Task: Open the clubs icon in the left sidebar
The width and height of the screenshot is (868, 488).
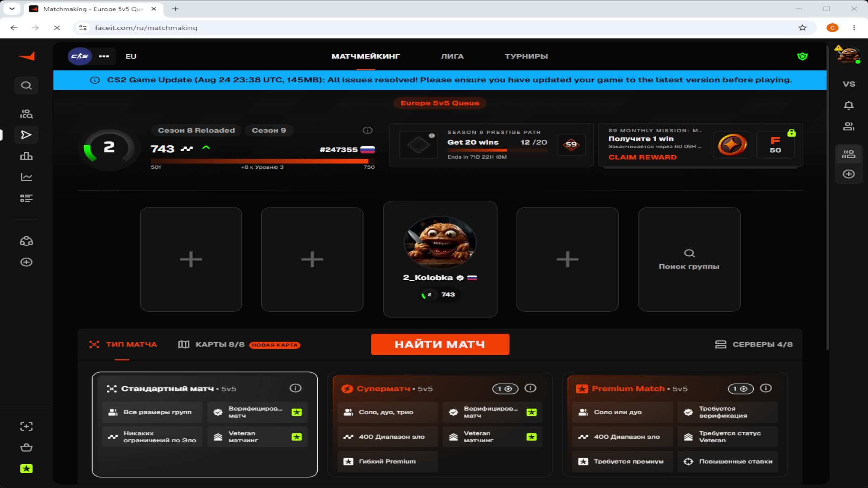Action: tap(26, 241)
